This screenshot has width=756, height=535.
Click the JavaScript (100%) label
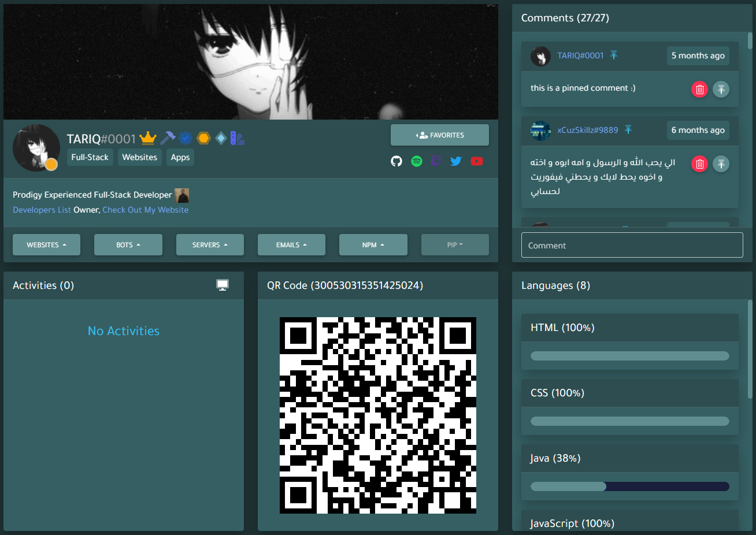point(572,523)
